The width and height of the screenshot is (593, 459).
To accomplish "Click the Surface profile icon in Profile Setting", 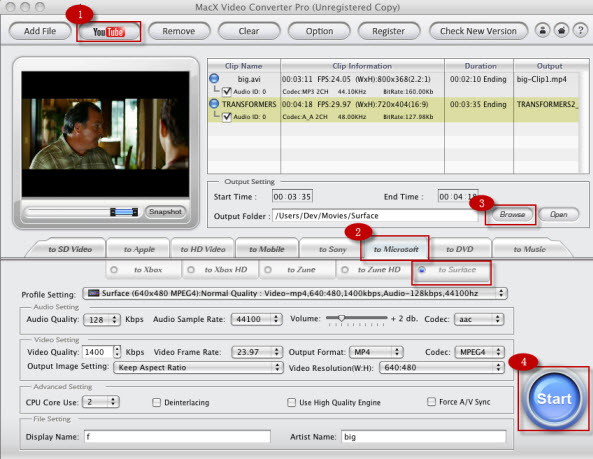I will (x=93, y=293).
